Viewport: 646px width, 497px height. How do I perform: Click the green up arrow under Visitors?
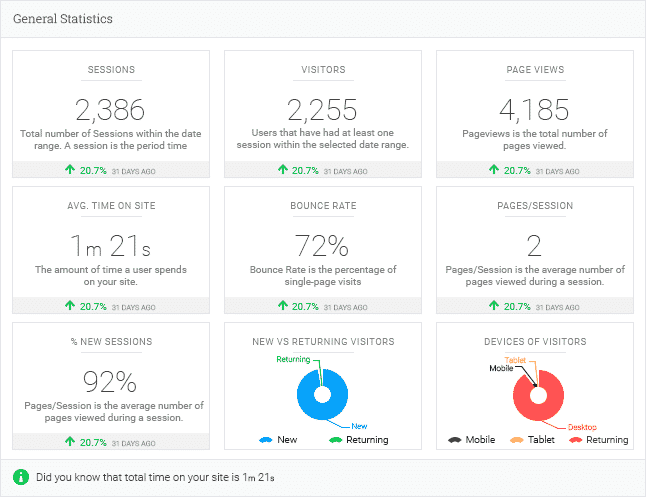282,169
